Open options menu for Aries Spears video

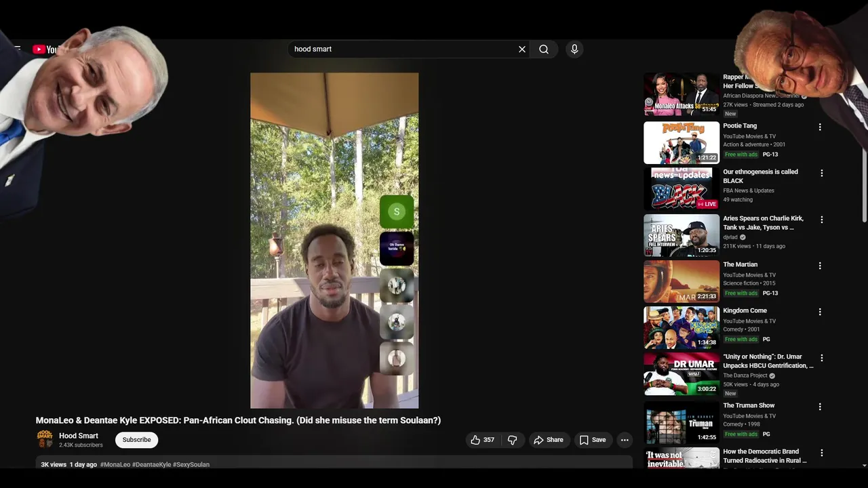click(821, 220)
